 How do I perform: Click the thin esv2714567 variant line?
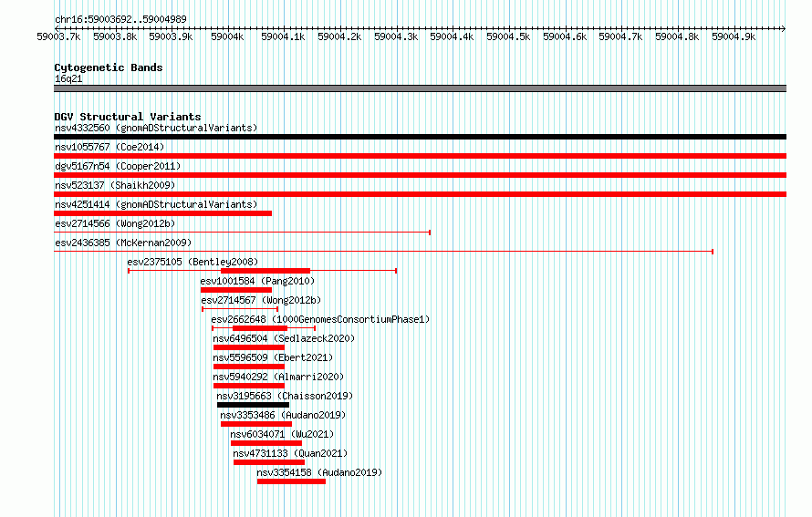[x=240, y=309]
